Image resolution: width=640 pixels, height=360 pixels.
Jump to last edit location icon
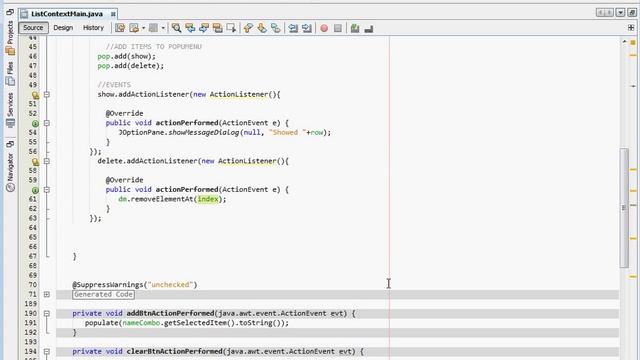(x=120, y=28)
